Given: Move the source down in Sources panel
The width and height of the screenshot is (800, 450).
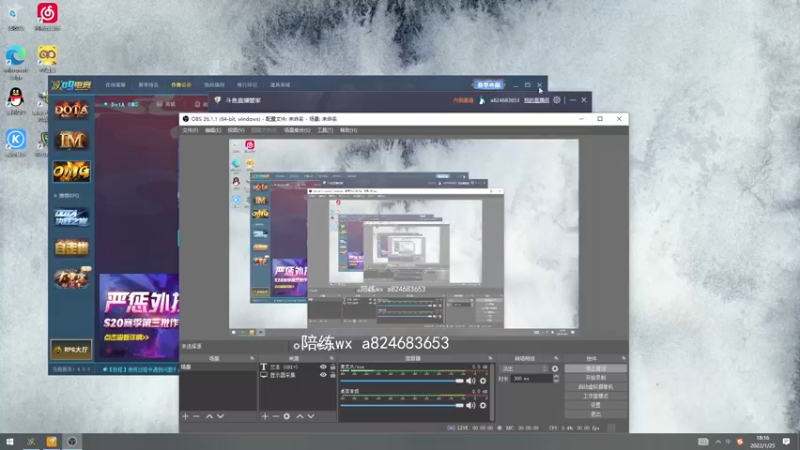Looking at the screenshot, I should tap(311, 416).
